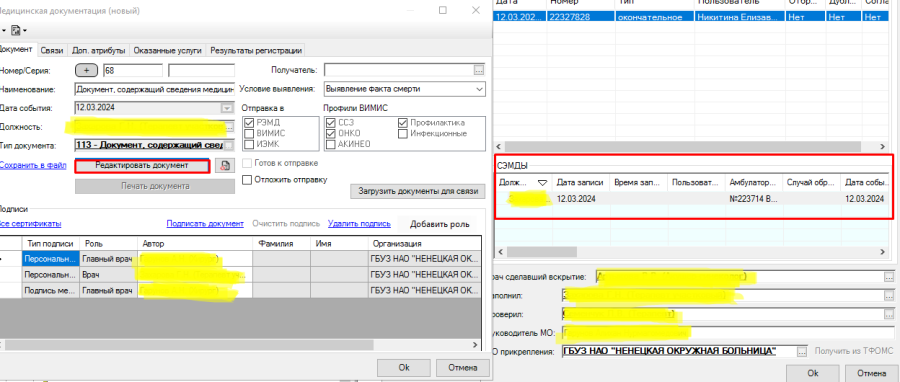Screen dimensions: 900x382
Task: Open the Условие выявления dropdown
Action: [479, 89]
